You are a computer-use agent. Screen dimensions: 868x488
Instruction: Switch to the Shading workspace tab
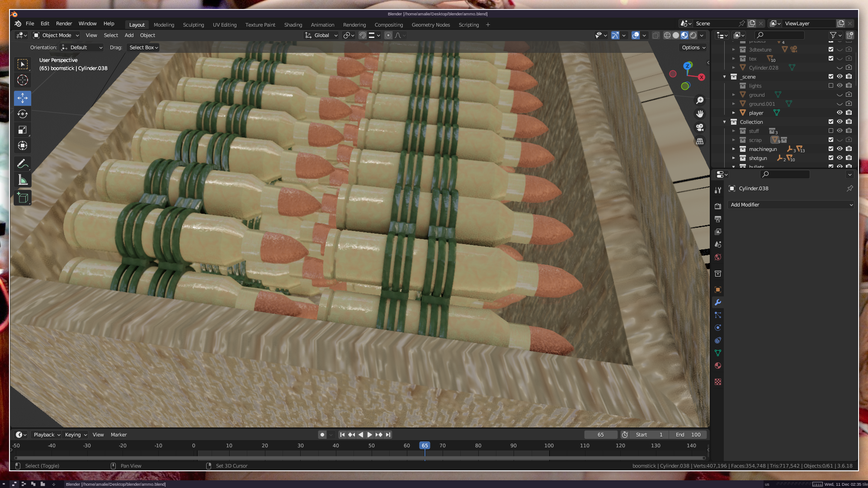pos(293,25)
